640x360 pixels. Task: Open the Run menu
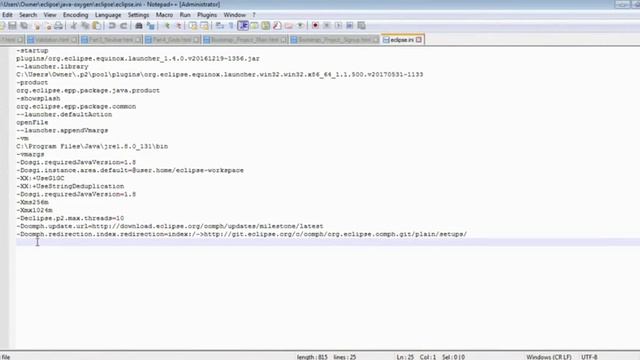pos(185,15)
